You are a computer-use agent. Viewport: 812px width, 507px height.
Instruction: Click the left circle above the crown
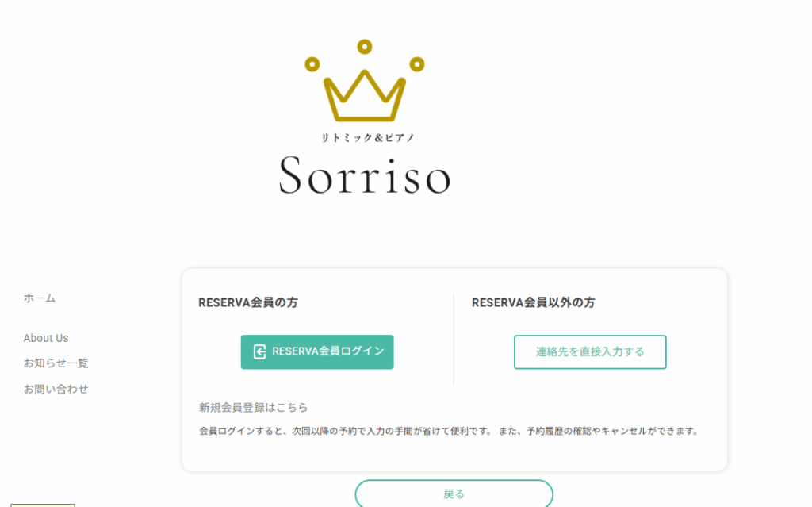(312, 64)
